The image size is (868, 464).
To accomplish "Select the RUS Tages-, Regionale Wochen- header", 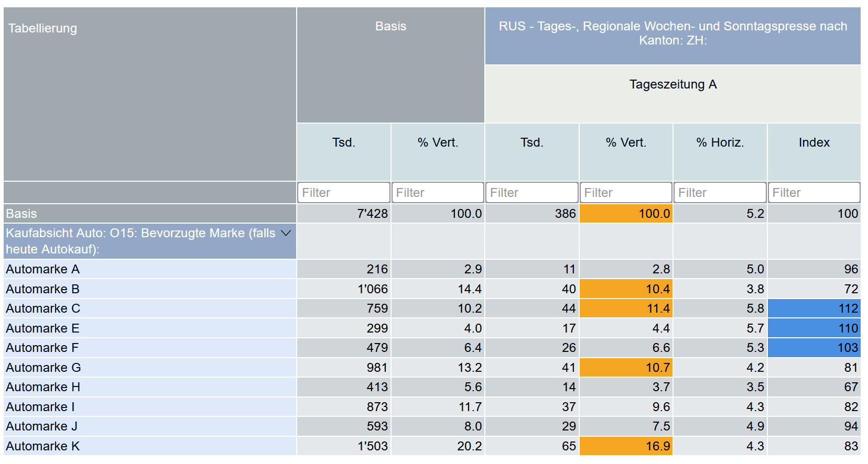I will click(x=672, y=33).
